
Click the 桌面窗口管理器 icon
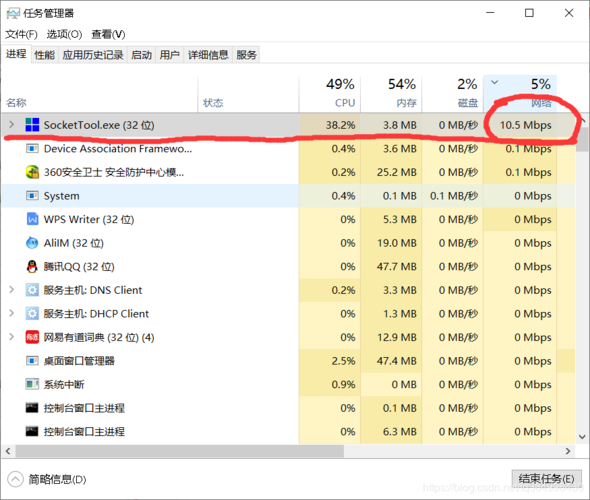click(x=32, y=361)
